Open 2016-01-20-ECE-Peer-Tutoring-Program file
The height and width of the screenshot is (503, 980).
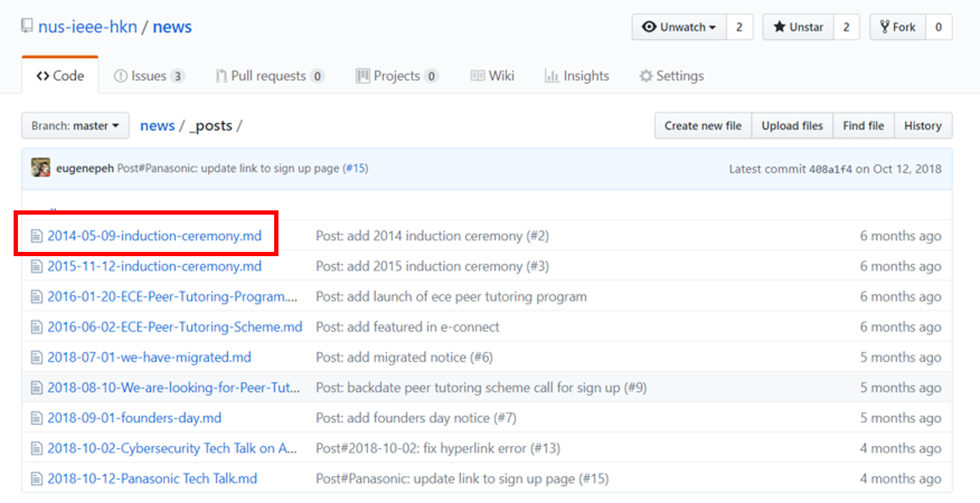click(x=172, y=296)
